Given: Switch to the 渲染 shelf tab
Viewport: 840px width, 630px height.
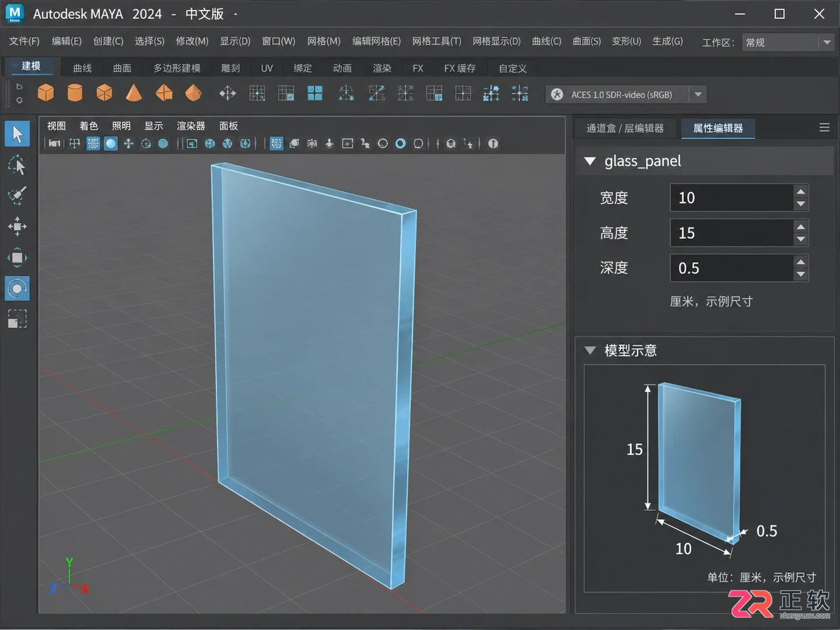Looking at the screenshot, I should pos(382,68).
